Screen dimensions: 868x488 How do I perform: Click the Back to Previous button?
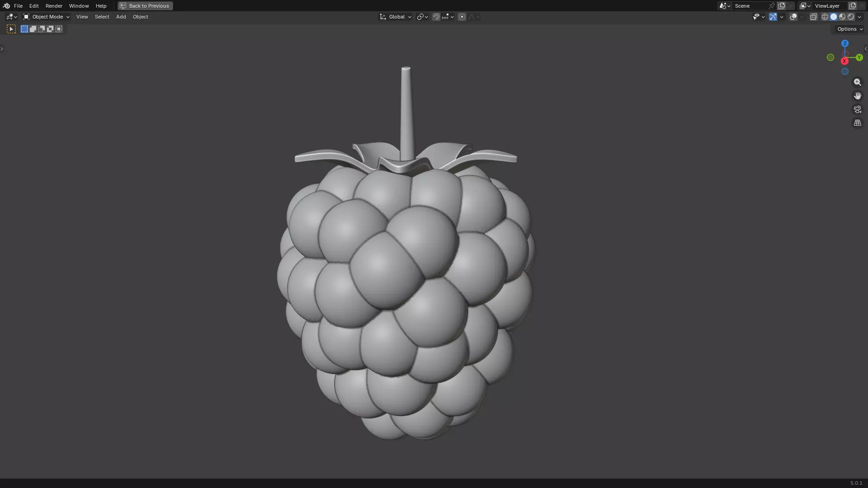tap(145, 6)
